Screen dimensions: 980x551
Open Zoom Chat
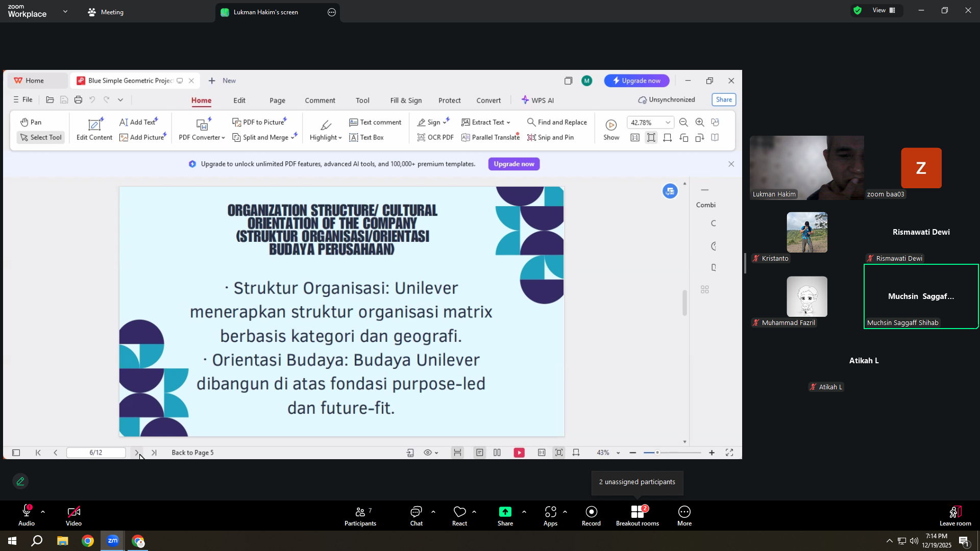pyautogui.click(x=416, y=516)
